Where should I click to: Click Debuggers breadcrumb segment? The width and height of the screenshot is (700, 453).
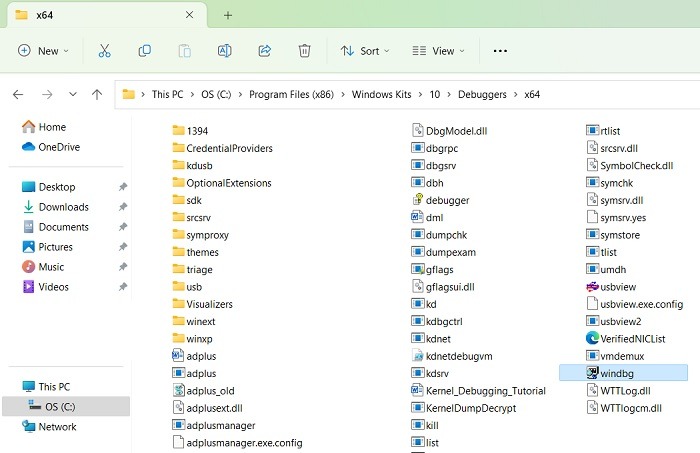tap(482, 95)
